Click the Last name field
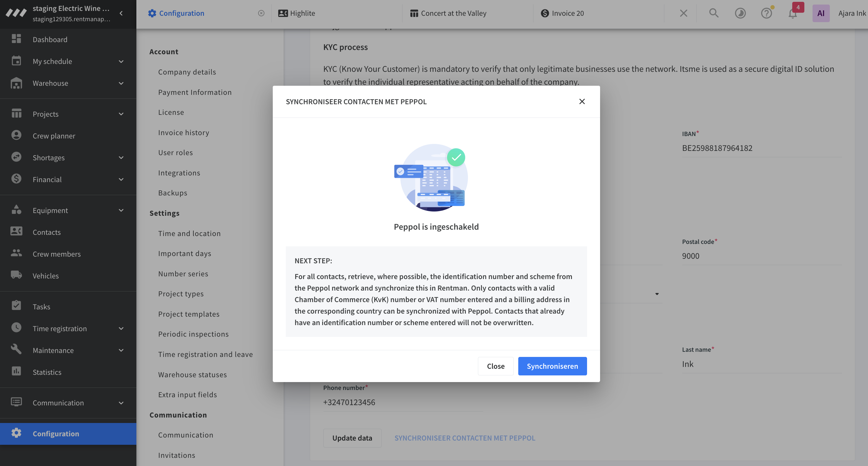The image size is (868, 466). coord(762,364)
